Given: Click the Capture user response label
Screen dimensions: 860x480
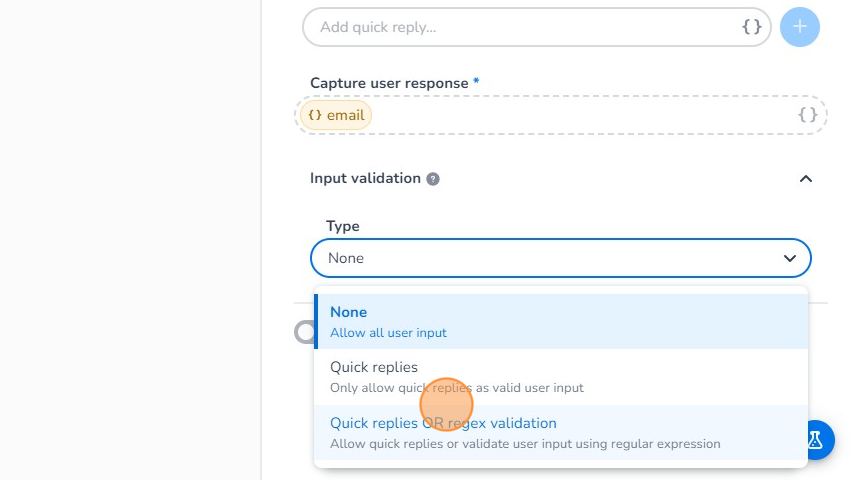Looking at the screenshot, I should click(389, 83).
